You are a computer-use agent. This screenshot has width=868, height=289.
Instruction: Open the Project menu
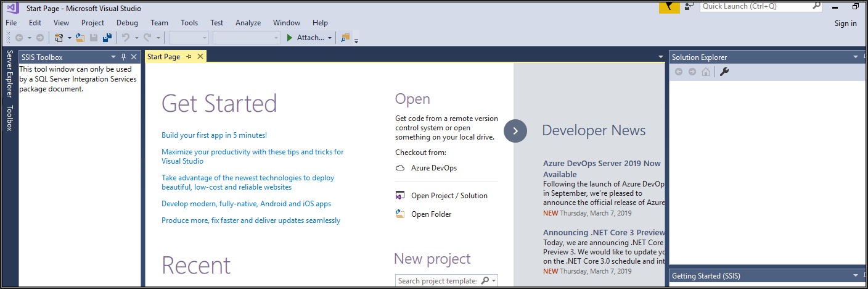pyautogui.click(x=93, y=23)
